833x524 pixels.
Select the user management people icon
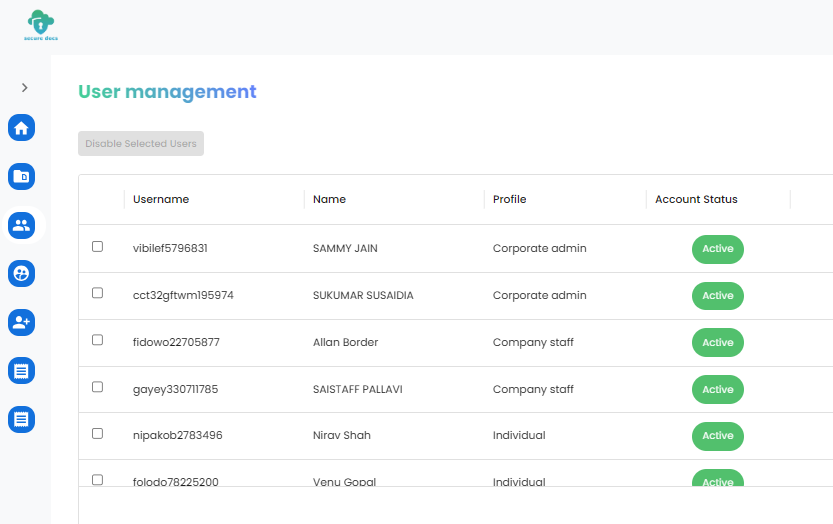[x=21, y=225]
